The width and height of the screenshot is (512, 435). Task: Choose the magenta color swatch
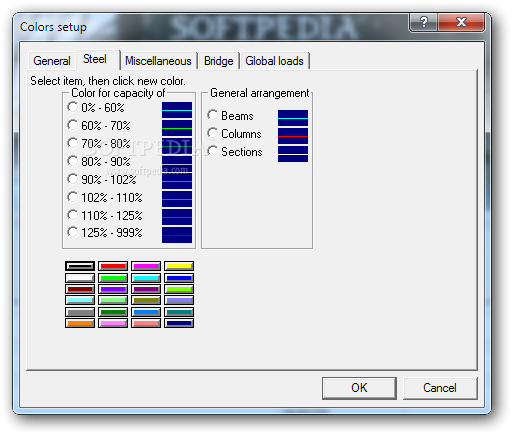pyautogui.click(x=146, y=266)
